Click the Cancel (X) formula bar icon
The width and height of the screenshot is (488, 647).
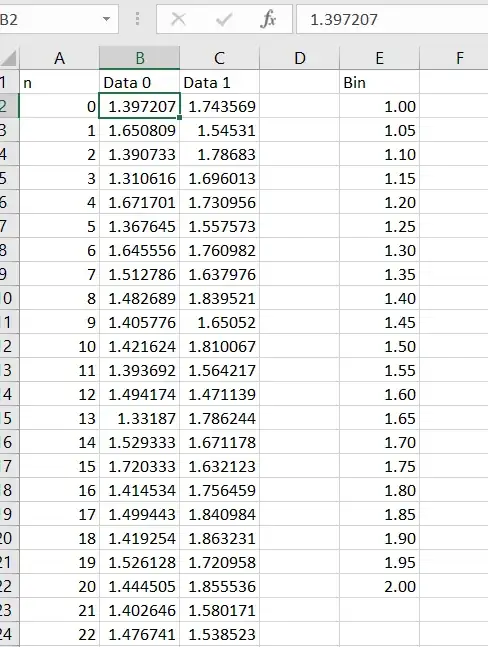[178, 19]
